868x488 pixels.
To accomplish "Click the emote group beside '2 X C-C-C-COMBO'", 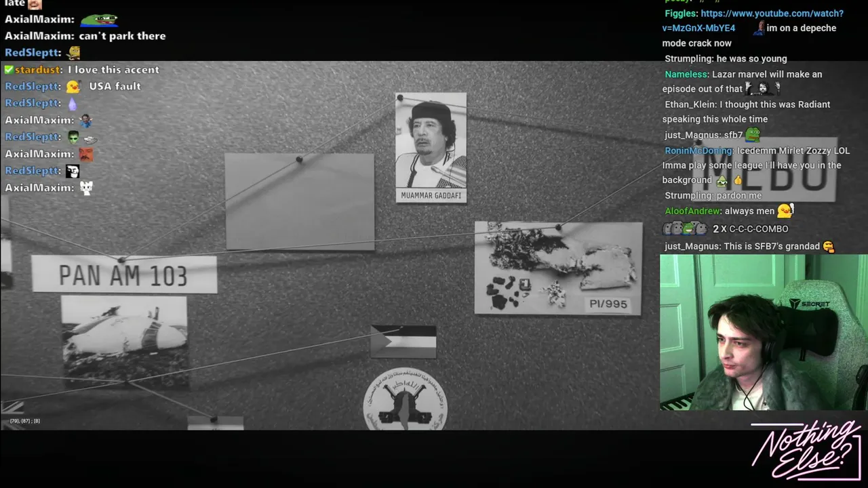I will tap(685, 229).
